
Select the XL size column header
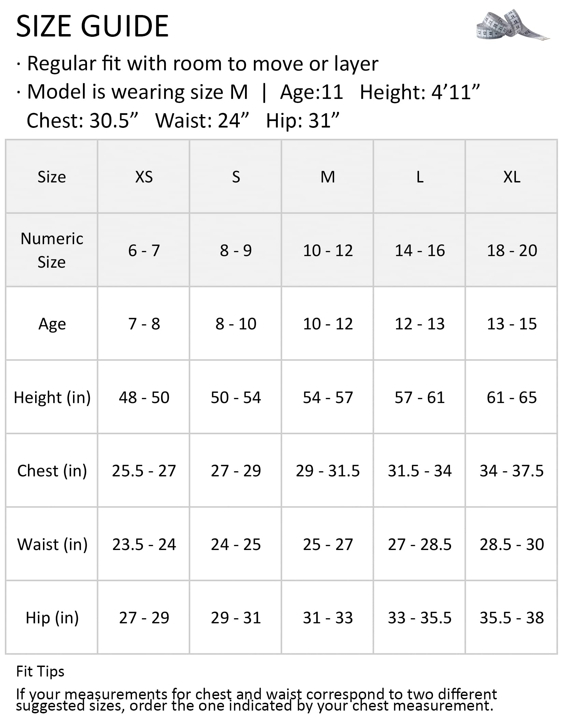click(x=512, y=177)
